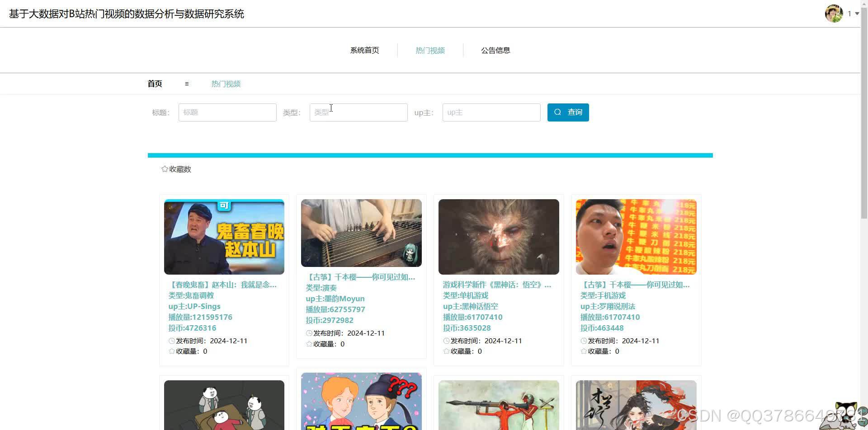The height and width of the screenshot is (430, 868).
Task: Click the 黑神话悟空 video thumbnail
Action: click(x=498, y=236)
